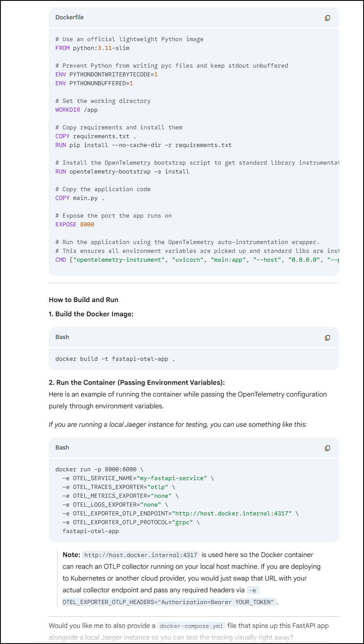
Task: Click the 'Run the Container' step heading
Action: (137, 383)
